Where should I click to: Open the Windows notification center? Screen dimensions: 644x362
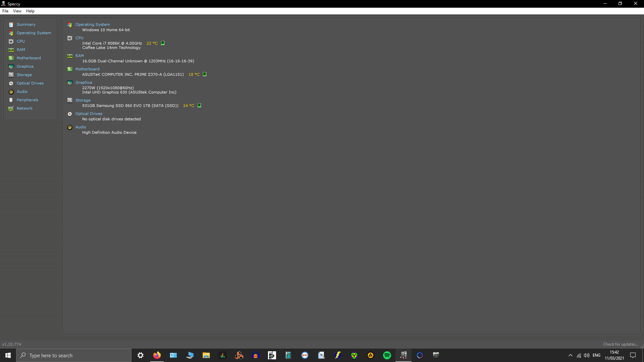point(633,355)
